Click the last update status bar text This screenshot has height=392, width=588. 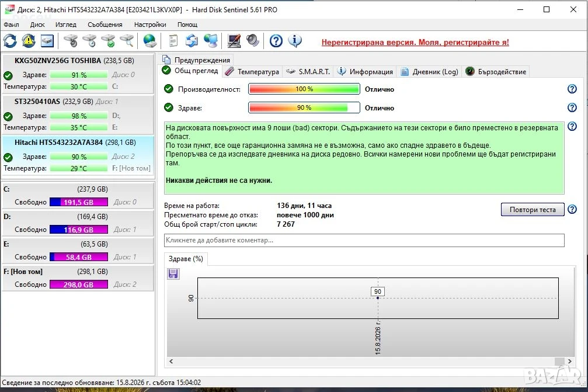[x=101, y=383]
